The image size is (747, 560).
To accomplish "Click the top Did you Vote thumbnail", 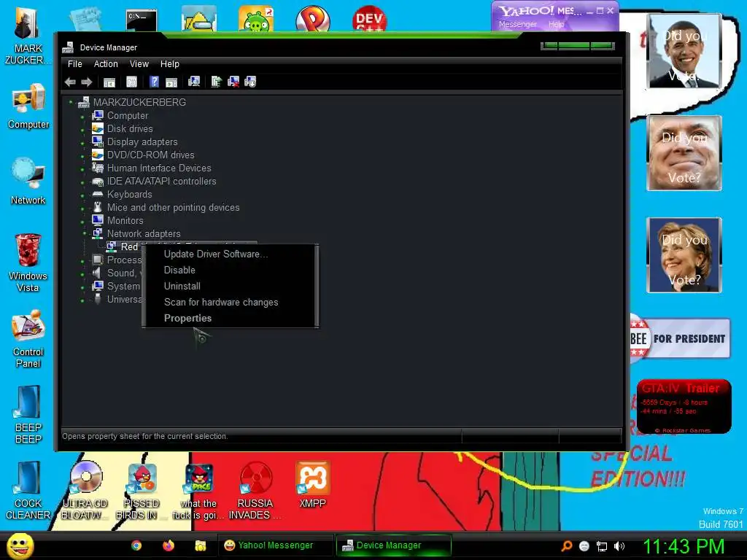I will point(684,51).
